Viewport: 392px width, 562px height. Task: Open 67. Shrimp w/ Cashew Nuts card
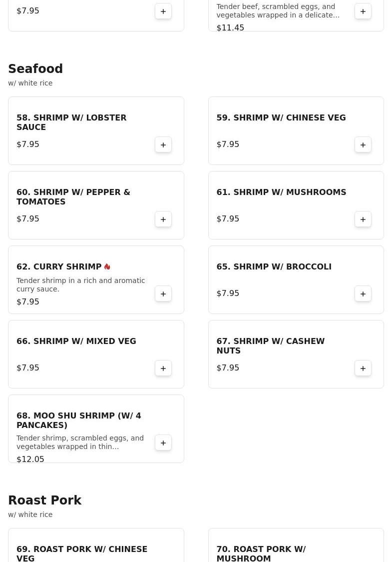click(270, 346)
